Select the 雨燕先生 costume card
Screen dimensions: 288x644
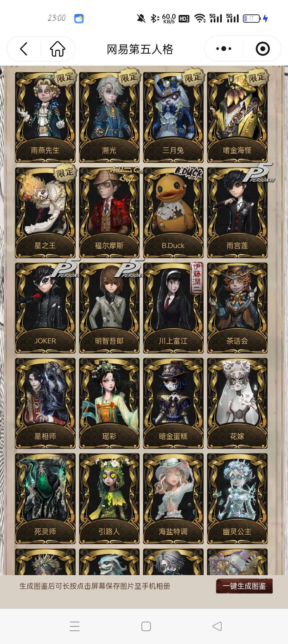click(x=45, y=117)
